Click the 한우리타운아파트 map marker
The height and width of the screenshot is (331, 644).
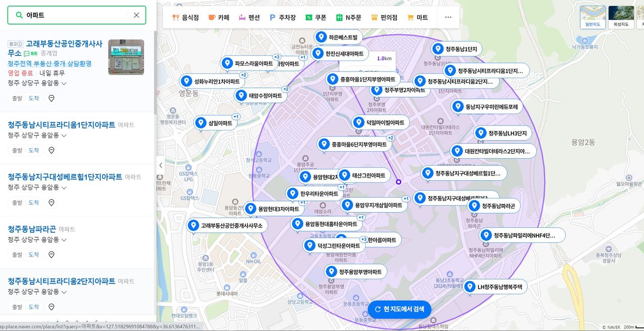coord(314,194)
